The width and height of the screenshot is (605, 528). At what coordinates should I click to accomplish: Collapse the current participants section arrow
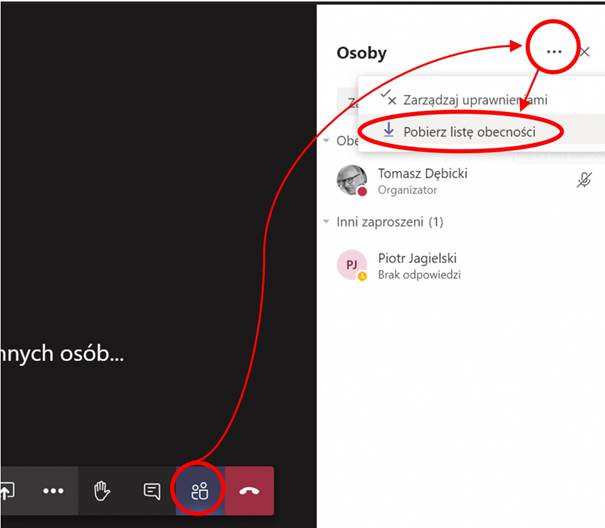pyautogui.click(x=327, y=141)
